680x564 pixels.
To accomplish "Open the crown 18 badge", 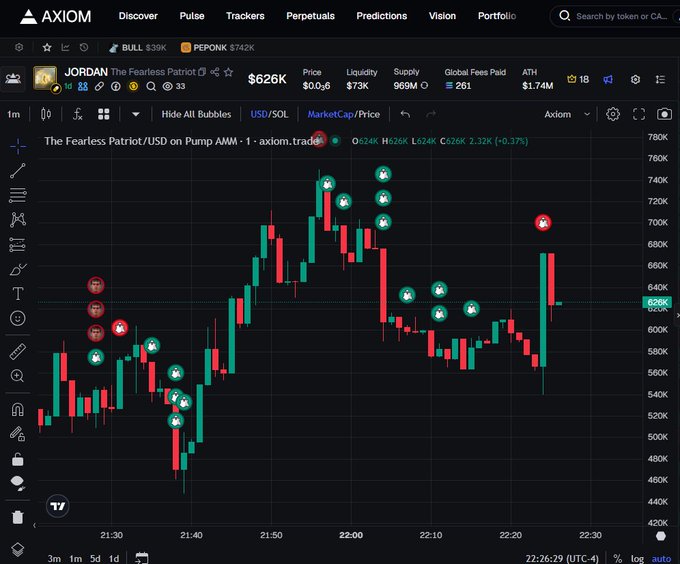I will pyautogui.click(x=578, y=79).
